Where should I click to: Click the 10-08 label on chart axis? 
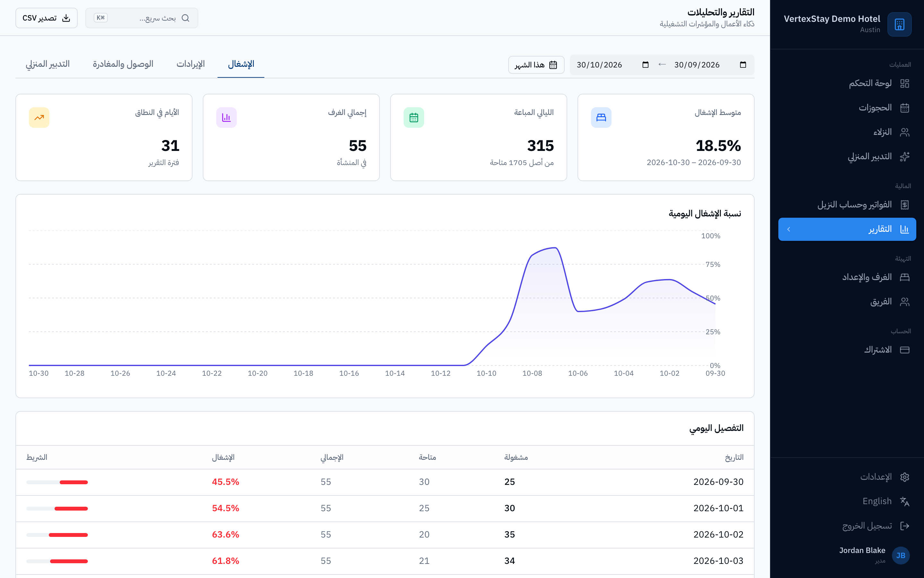point(532,373)
